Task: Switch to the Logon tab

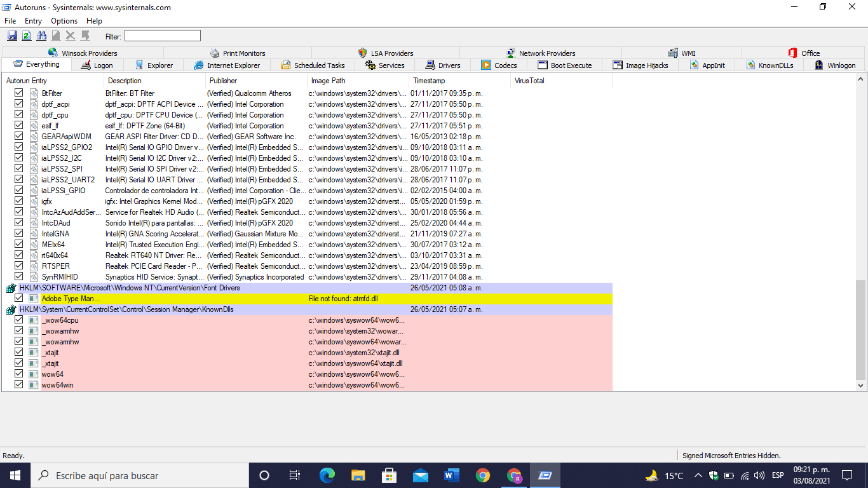Action: tap(97, 65)
